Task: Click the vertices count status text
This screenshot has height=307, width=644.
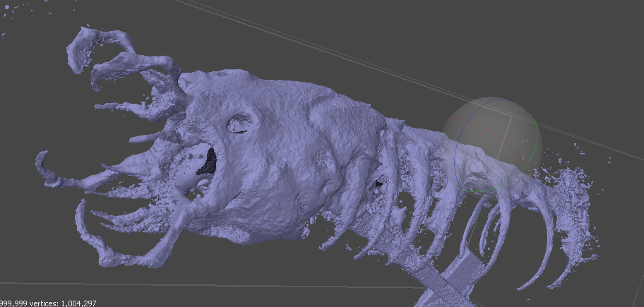Action: pyautogui.click(x=48, y=303)
